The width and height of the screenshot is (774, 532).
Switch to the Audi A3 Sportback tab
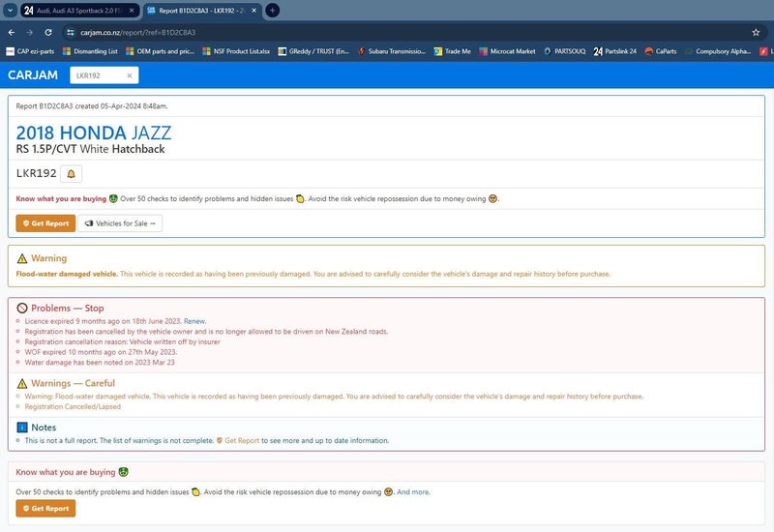(77, 10)
